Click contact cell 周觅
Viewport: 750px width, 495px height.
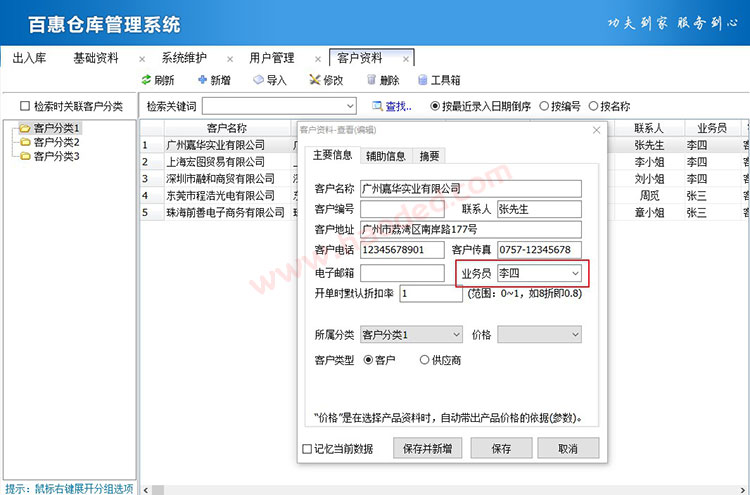coord(649,195)
